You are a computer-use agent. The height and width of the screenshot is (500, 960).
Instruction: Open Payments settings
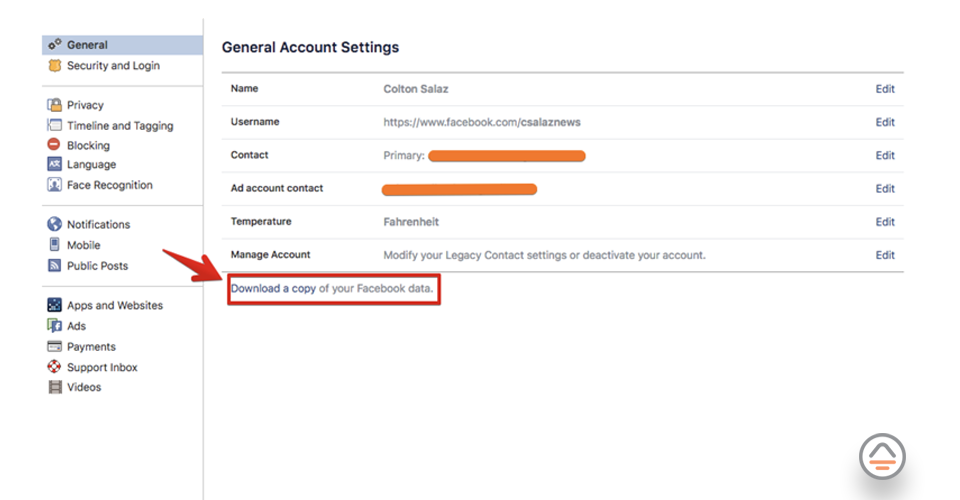pyautogui.click(x=91, y=346)
